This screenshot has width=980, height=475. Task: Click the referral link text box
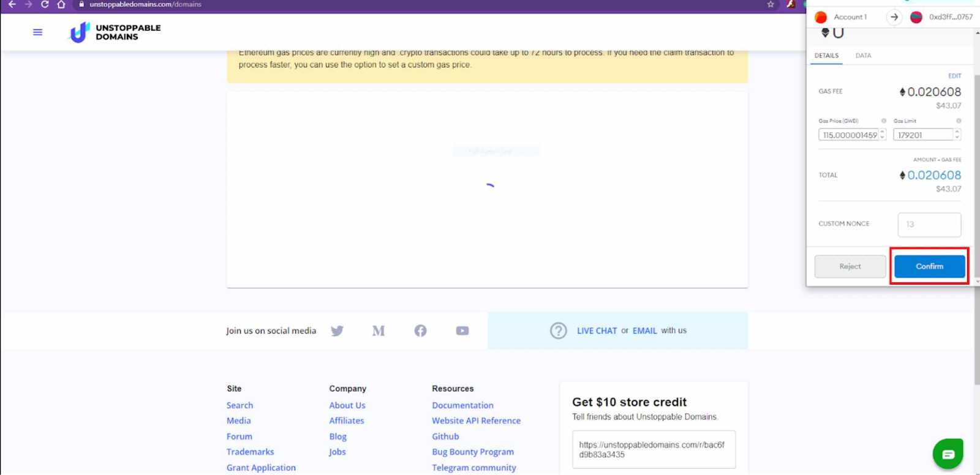click(654, 449)
